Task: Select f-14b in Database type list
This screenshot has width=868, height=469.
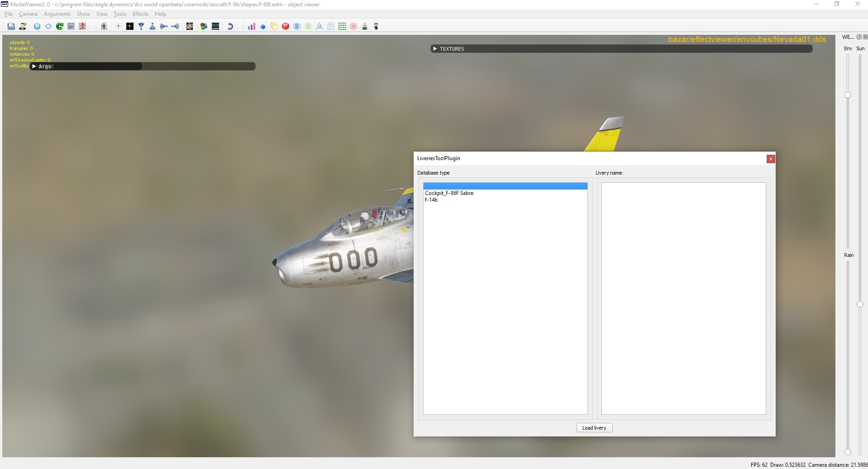Action: 505,200
